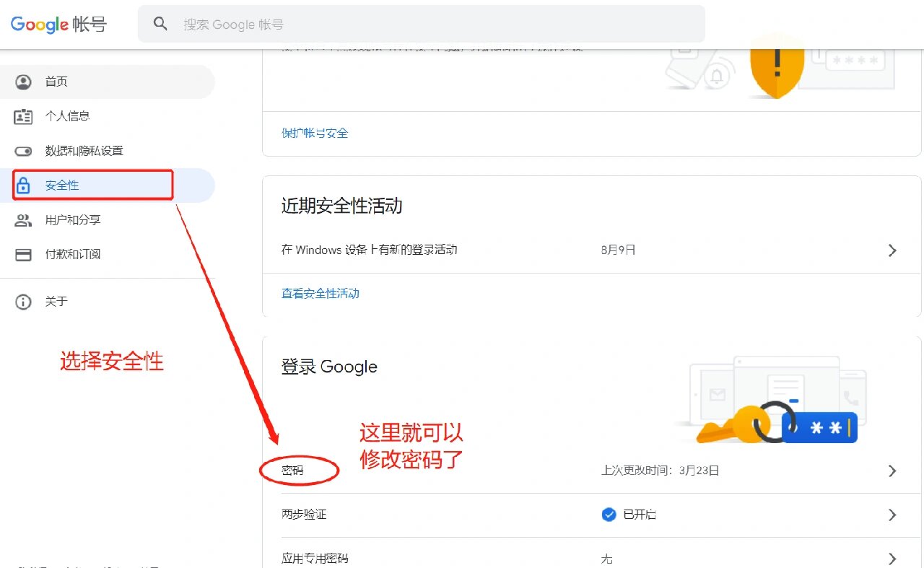Open the 首页 sidebar item

(108, 82)
